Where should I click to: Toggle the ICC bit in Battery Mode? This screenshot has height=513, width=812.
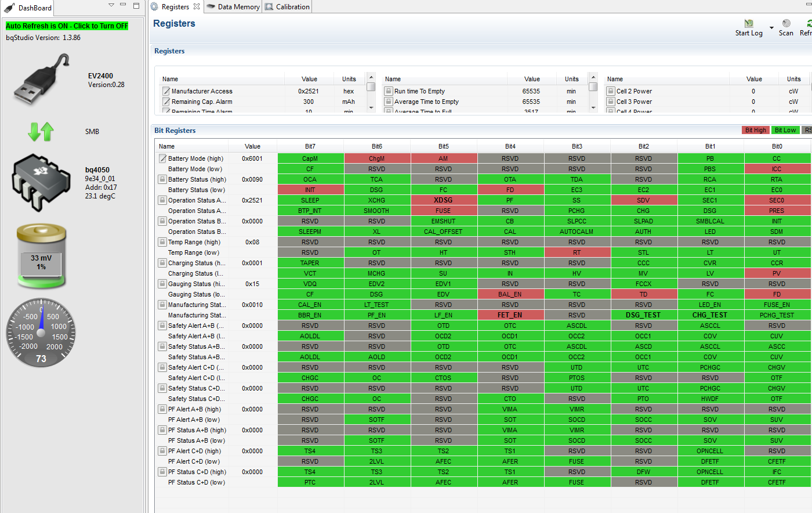pyautogui.click(x=777, y=169)
